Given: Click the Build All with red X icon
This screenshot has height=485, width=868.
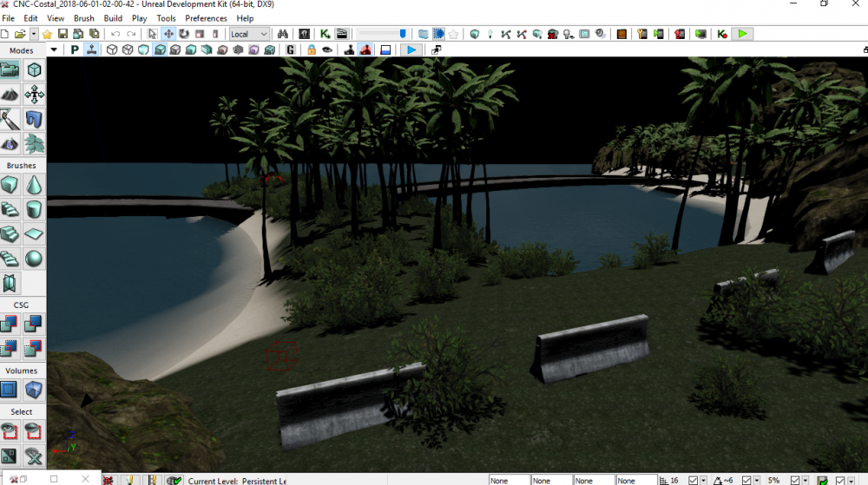Looking at the screenshot, I should click(x=552, y=35).
